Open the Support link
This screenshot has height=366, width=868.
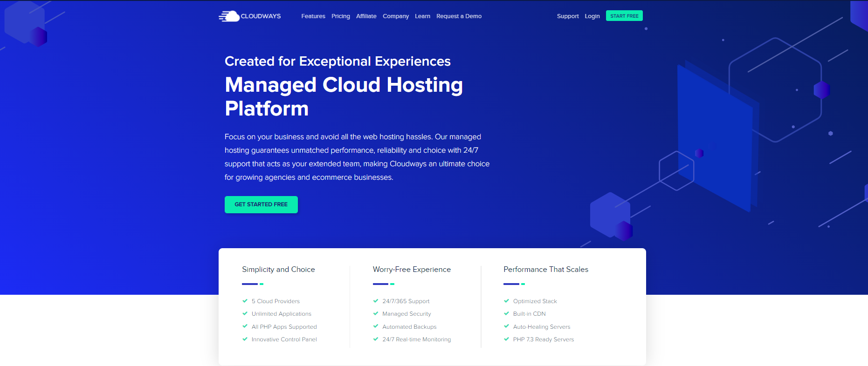point(568,16)
